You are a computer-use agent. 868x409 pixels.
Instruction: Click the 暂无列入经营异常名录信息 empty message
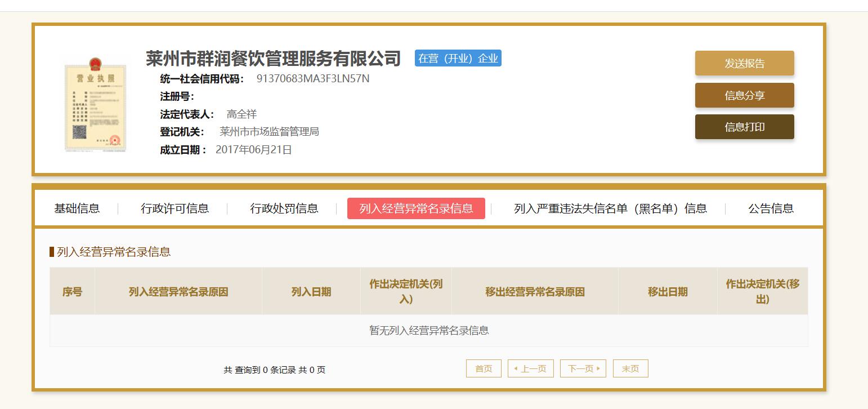point(429,331)
